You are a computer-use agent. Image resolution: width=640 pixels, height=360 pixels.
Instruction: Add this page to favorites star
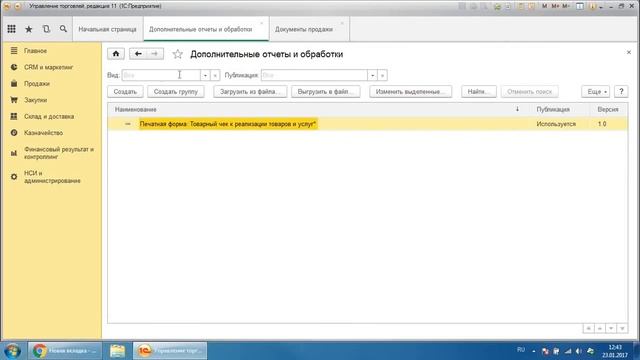pos(178,54)
